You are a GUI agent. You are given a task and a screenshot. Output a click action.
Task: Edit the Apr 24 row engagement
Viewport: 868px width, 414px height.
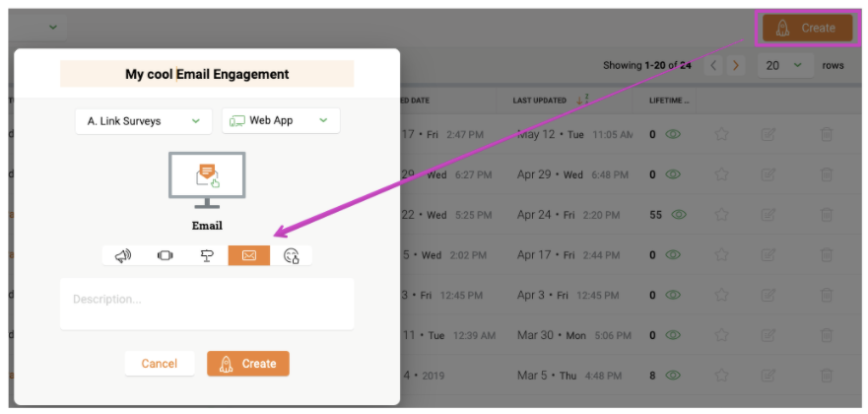768,215
